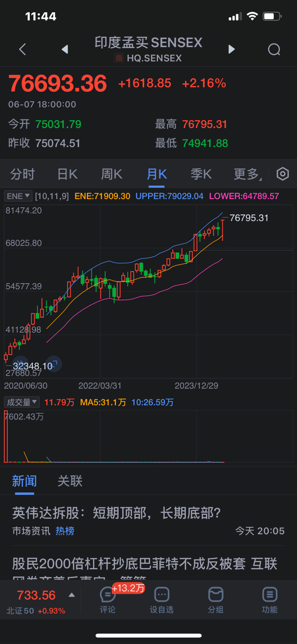Tap the tall first volume bar
This screenshot has width=297, height=644.
click(6, 437)
